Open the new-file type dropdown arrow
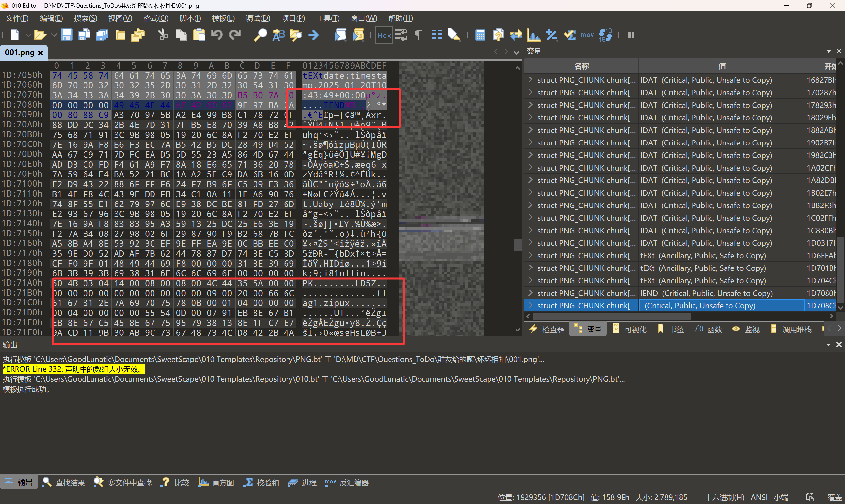 coord(28,35)
